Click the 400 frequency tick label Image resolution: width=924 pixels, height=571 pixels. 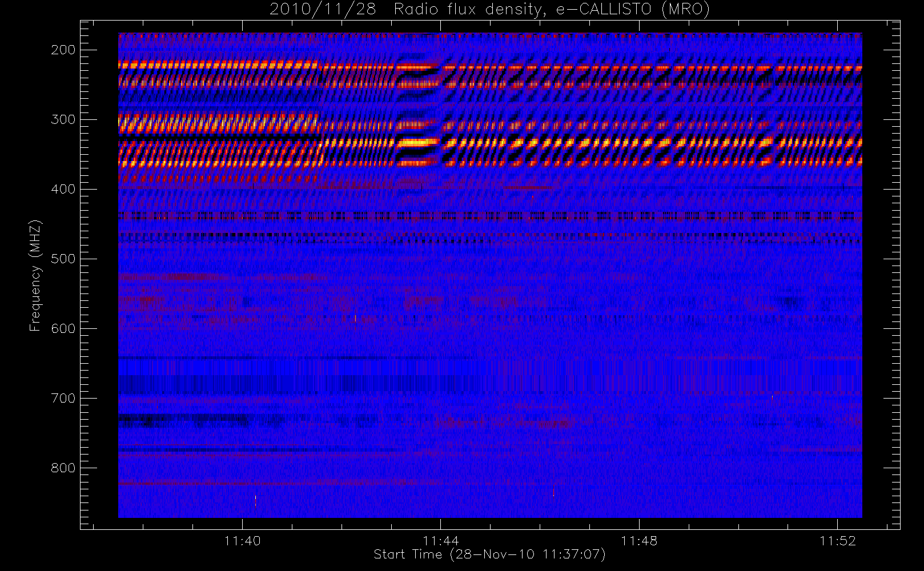click(63, 190)
